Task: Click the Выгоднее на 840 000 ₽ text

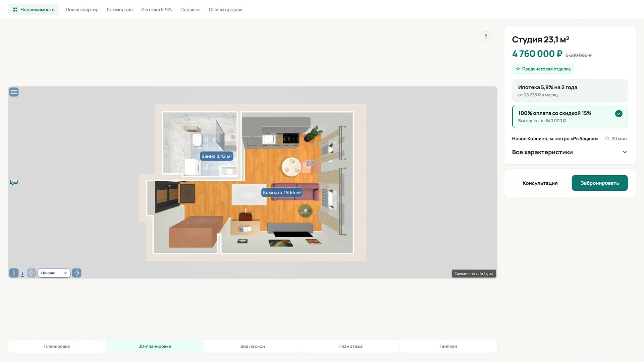Action: click(x=542, y=121)
